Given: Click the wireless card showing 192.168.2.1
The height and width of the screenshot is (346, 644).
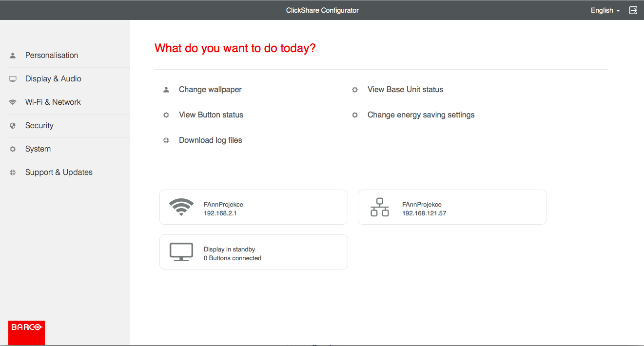Looking at the screenshot, I should pos(254,207).
